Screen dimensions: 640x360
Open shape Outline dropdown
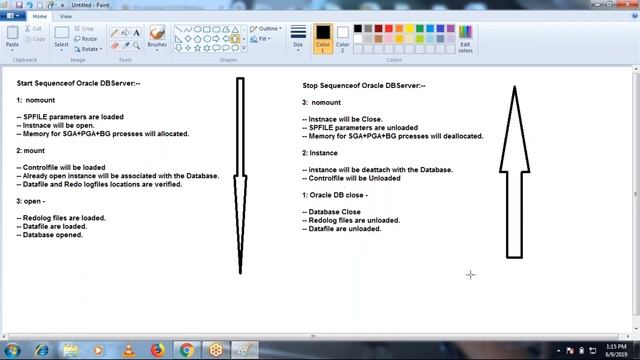[266, 29]
